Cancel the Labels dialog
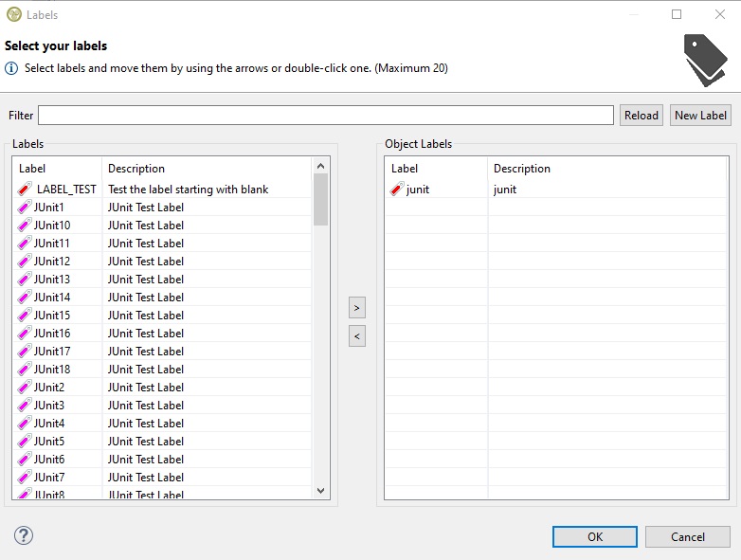741x560 pixels. [688, 536]
